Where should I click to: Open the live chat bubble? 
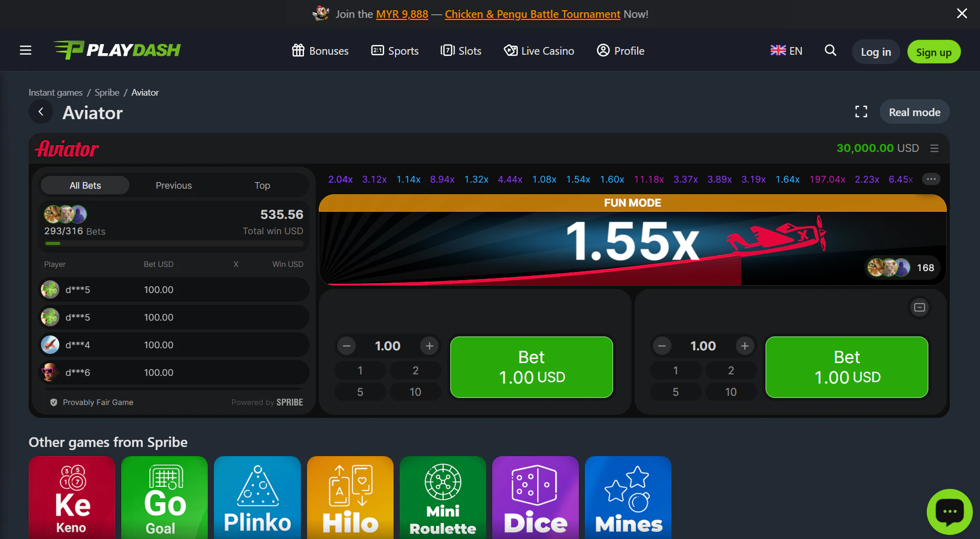[950, 511]
